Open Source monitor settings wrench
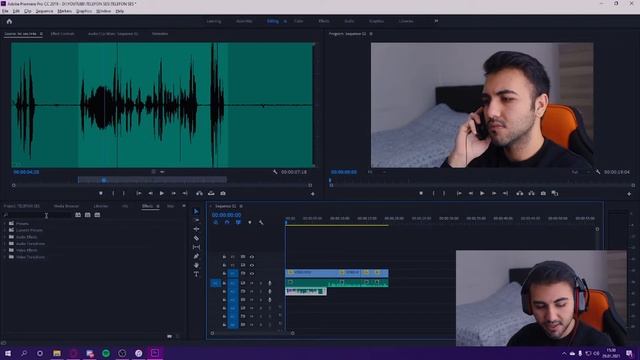The width and height of the screenshot is (640, 360). tap(275, 172)
